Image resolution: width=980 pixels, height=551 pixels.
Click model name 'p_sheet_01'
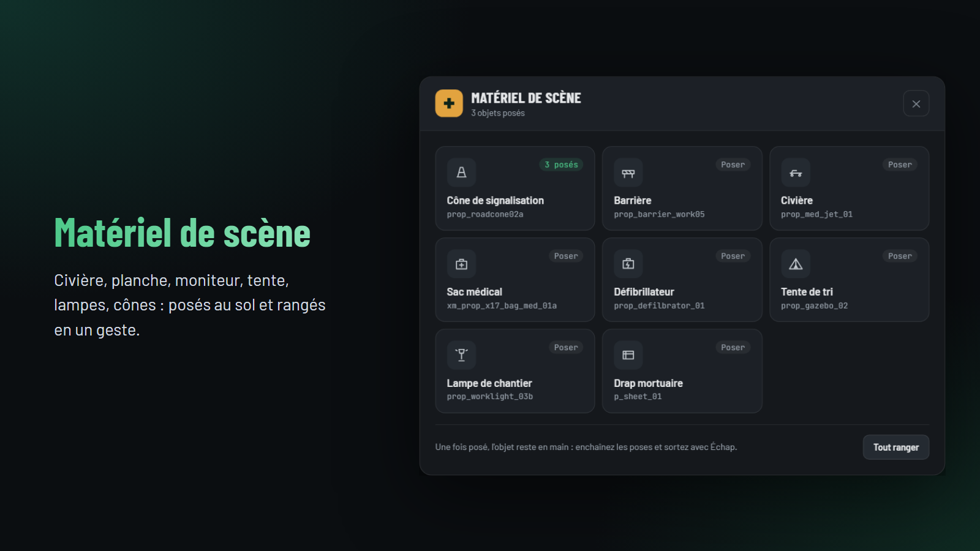click(x=638, y=397)
